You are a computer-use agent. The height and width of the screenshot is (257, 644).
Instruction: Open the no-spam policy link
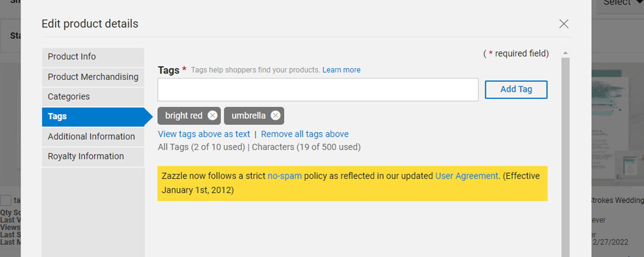285,176
